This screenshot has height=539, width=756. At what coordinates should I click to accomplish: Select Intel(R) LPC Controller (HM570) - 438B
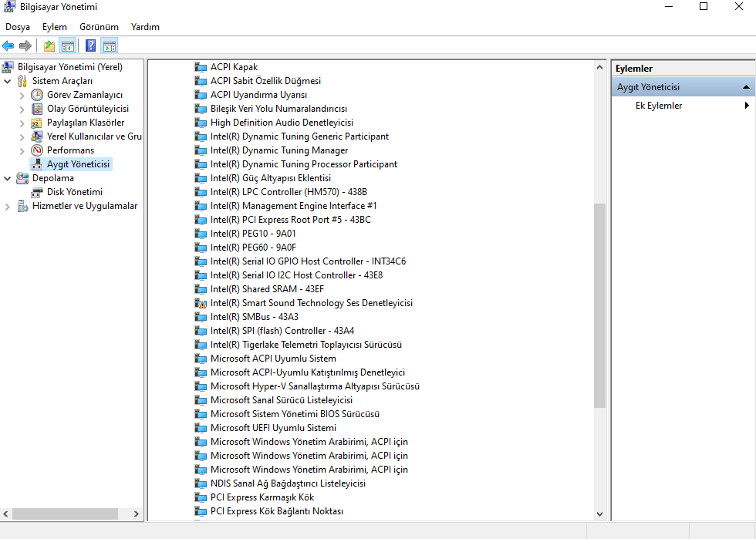pos(289,192)
